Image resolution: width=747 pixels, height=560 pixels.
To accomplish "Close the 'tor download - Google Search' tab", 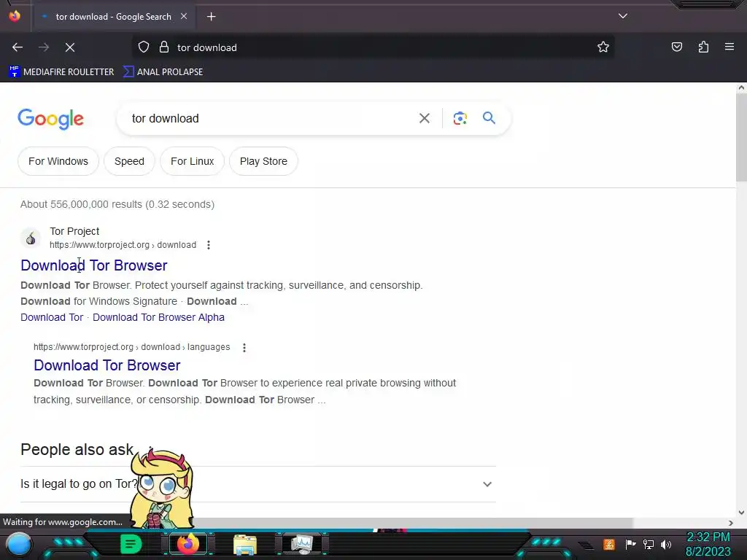I will pyautogui.click(x=184, y=16).
